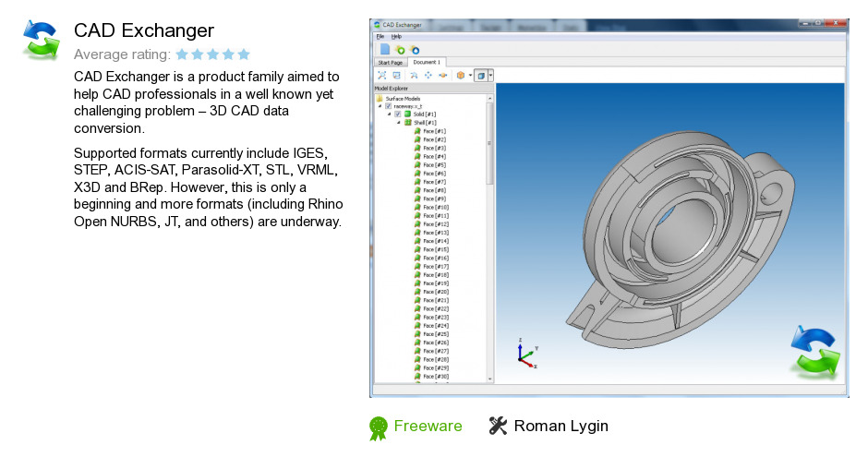Select the Face [#29] tree row
The image size is (868, 469).
[431, 367]
